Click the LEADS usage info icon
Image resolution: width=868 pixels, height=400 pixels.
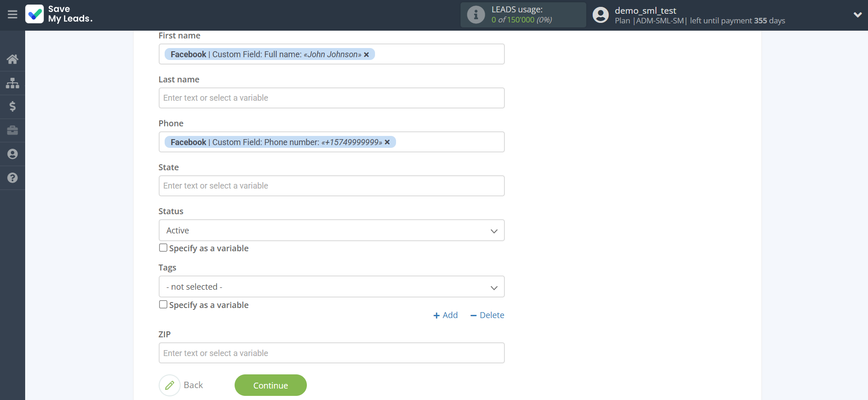click(x=476, y=15)
